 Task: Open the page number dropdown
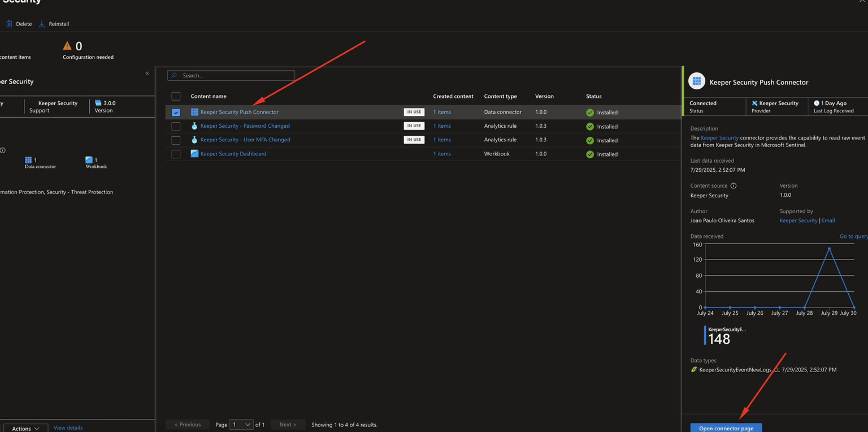click(241, 425)
